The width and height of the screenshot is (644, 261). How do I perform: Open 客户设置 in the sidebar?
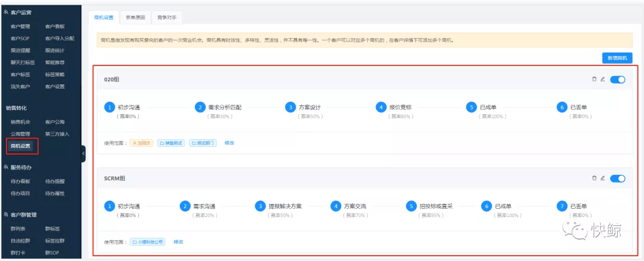(x=55, y=87)
